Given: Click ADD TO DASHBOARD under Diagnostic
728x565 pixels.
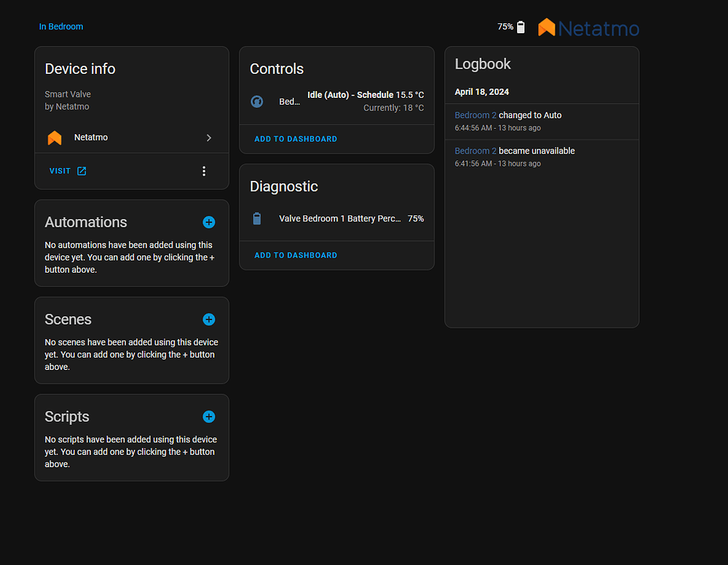Looking at the screenshot, I should click(295, 255).
